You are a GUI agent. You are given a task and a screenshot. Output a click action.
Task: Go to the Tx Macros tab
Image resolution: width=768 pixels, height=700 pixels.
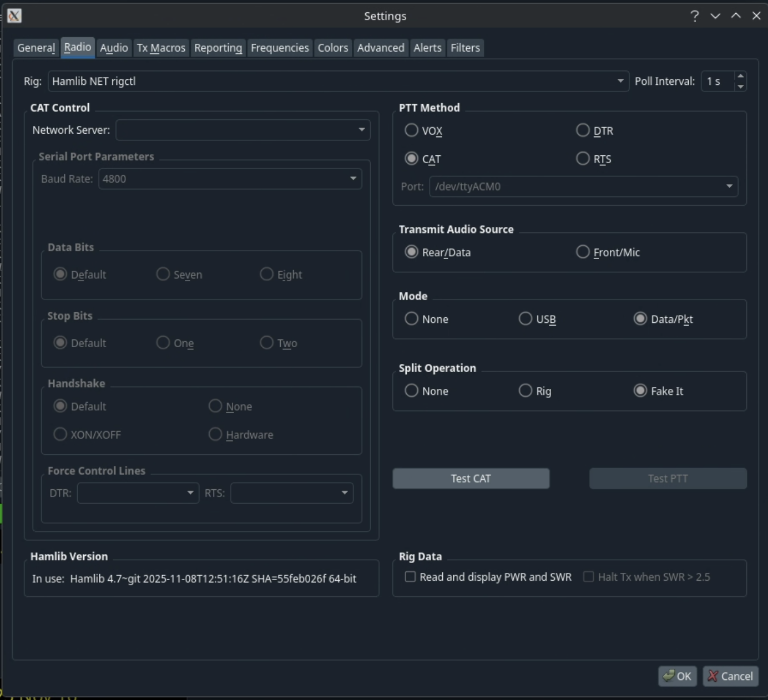tap(161, 48)
